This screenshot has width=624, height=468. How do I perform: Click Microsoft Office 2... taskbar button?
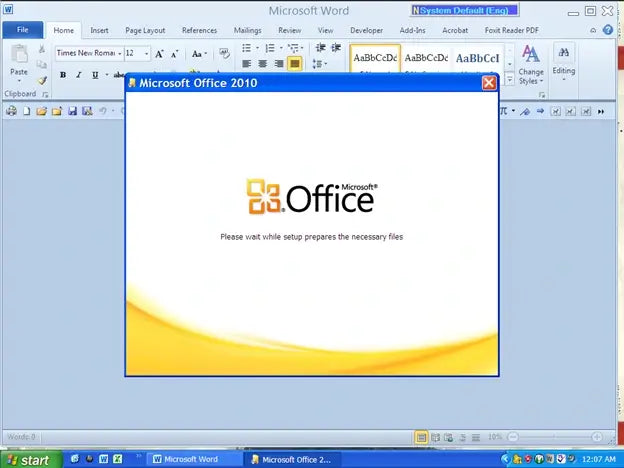click(291, 460)
